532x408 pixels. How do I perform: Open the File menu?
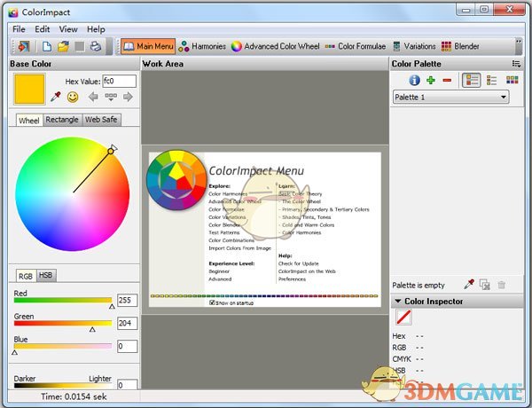coord(19,29)
